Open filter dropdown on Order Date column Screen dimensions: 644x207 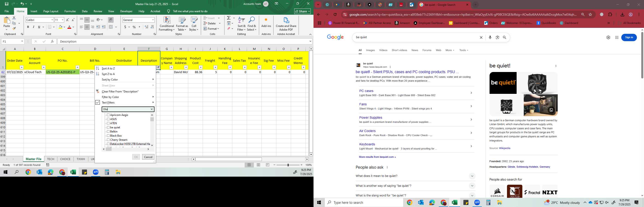coord(22,67)
